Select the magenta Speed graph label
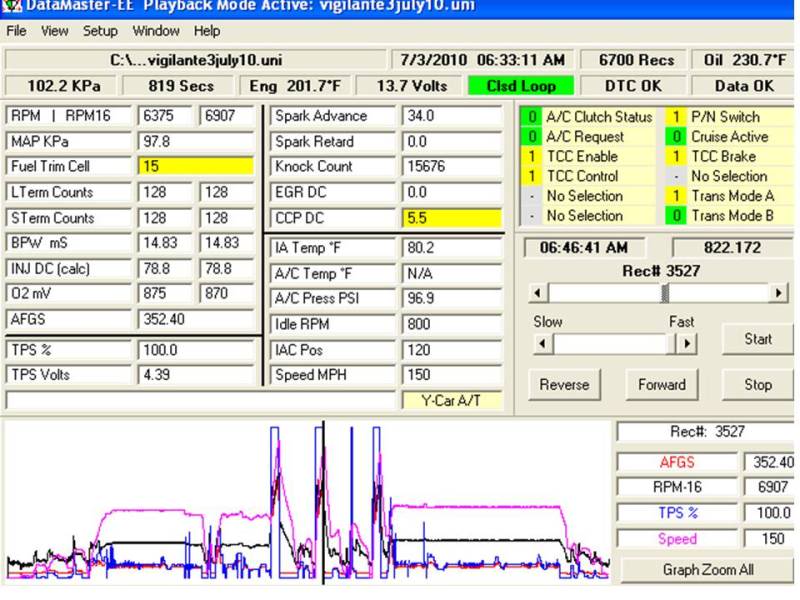This screenshot has height=600, width=800. (x=677, y=539)
